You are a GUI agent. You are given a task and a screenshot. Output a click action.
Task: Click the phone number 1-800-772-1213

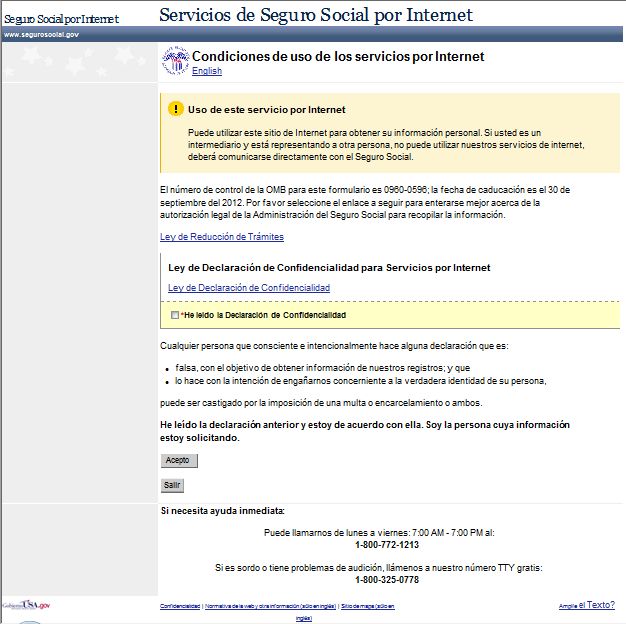pos(386,545)
